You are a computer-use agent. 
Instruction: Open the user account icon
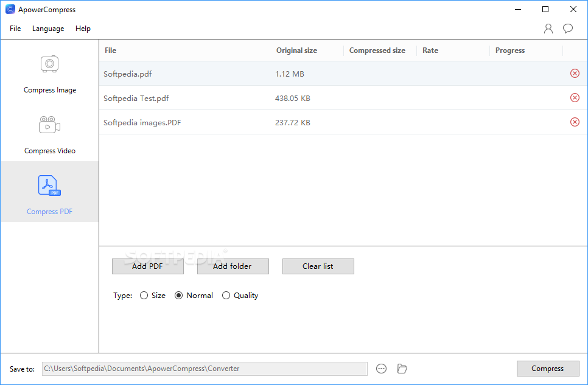click(x=548, y=29)
